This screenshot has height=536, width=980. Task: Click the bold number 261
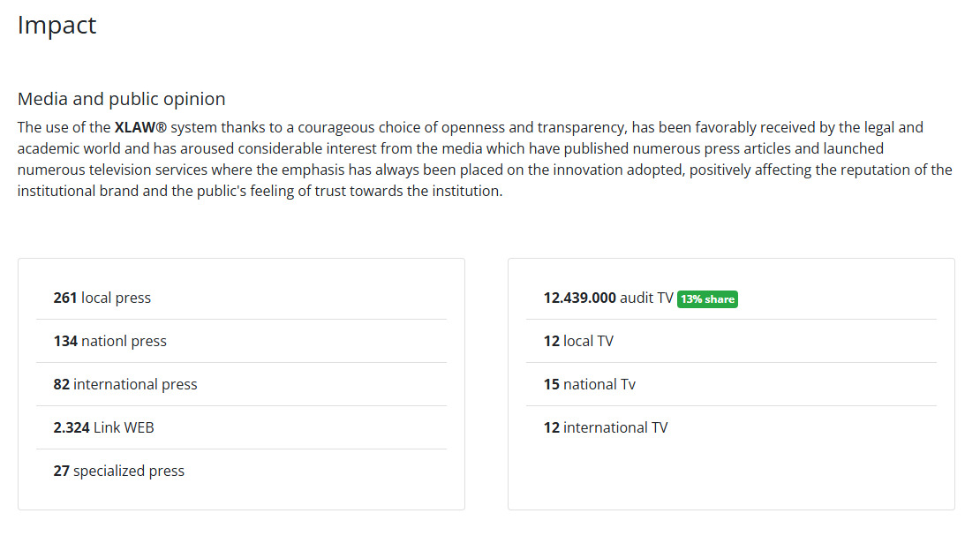(x=65, y=298)
